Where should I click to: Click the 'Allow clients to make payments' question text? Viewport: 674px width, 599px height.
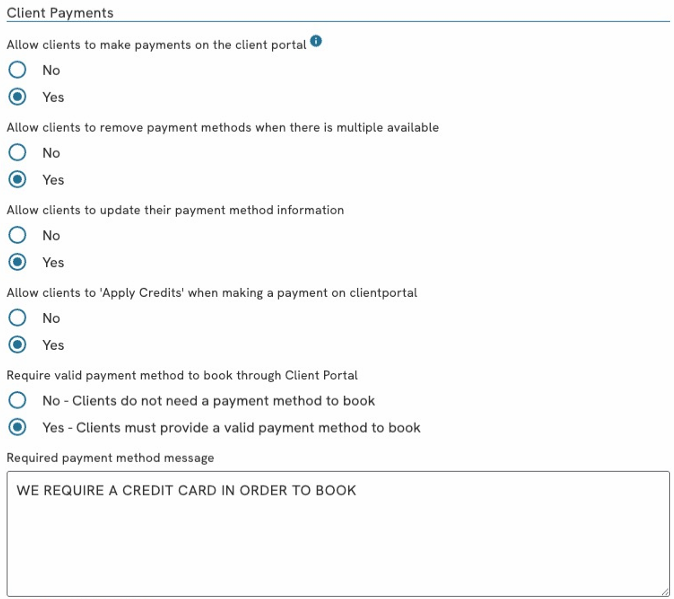(x=156, y=45)
